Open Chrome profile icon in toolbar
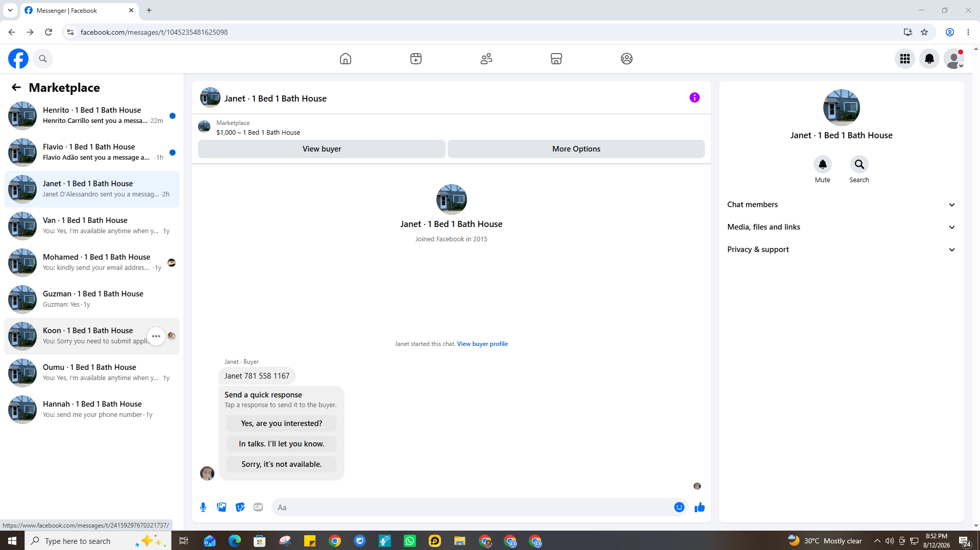Image resolution: width=980 pixels, height=550 pixels. pyautogui.click(x=950, y=32)
